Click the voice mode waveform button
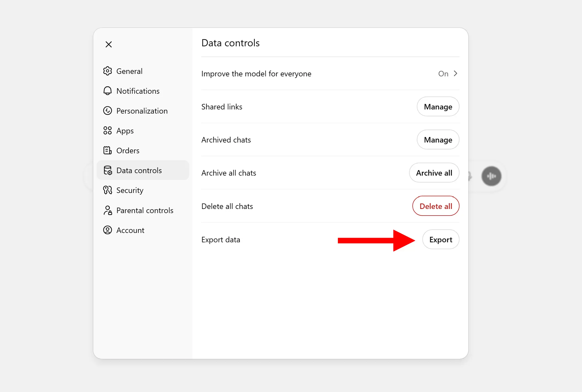The image size is (582, 392). 491,176
